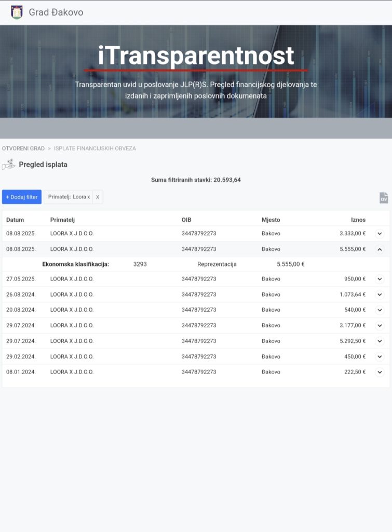Add a new filter with Dodaj filter
Viewport: 392px width, 532px height.
22,197
